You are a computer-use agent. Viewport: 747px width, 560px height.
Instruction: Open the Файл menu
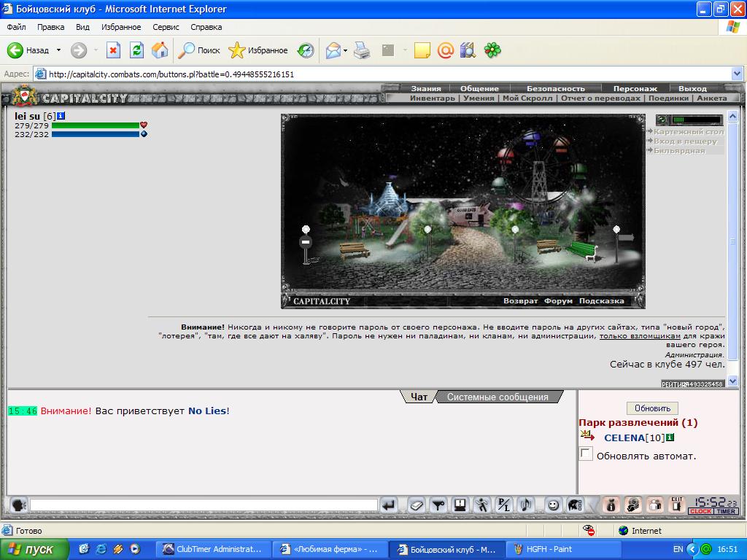16,27
